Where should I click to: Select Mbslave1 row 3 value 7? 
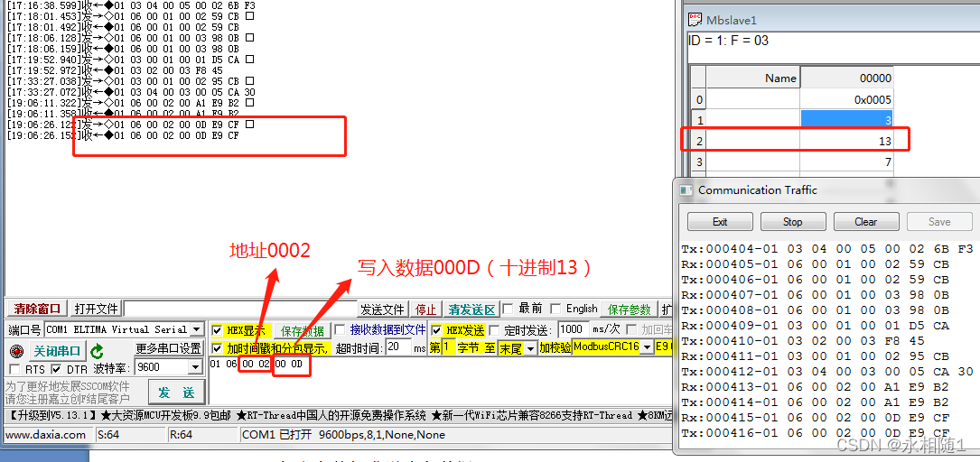click(846, 162)
